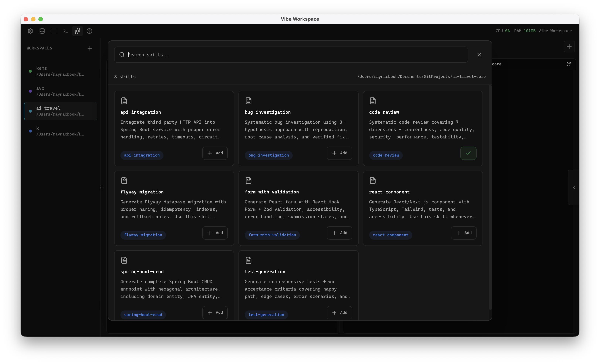Click the react-component tag chip
This screenshot has width=600, height=364.
(390, 235)
